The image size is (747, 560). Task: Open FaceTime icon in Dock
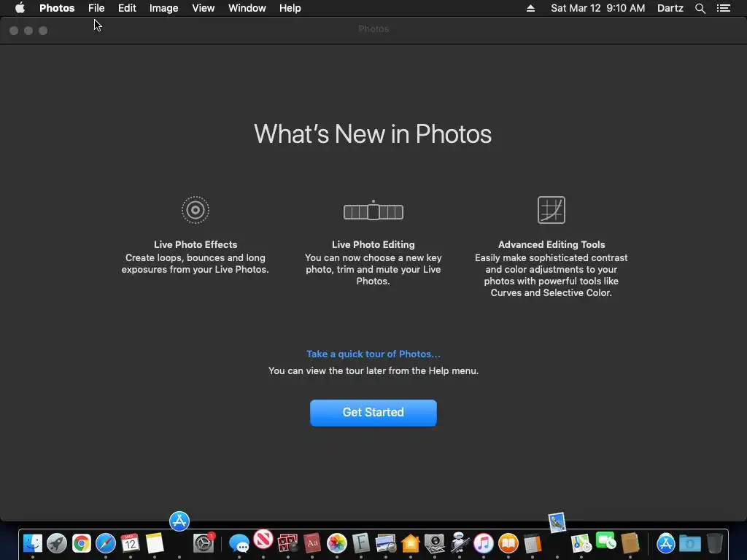(605, 541)
